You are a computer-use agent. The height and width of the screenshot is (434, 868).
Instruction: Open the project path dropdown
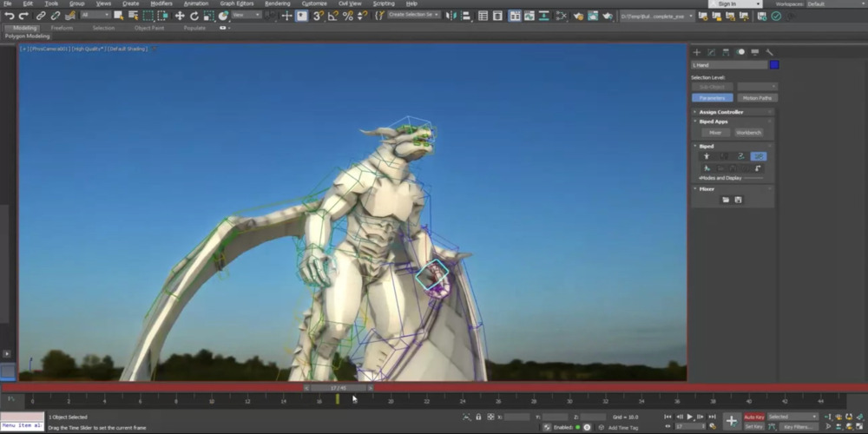656,16
